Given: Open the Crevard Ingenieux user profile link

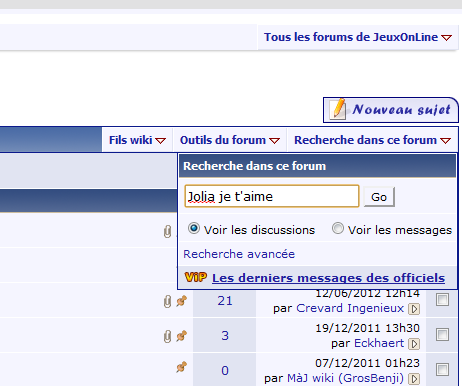Looking at the screenshot, I should 350,308.
